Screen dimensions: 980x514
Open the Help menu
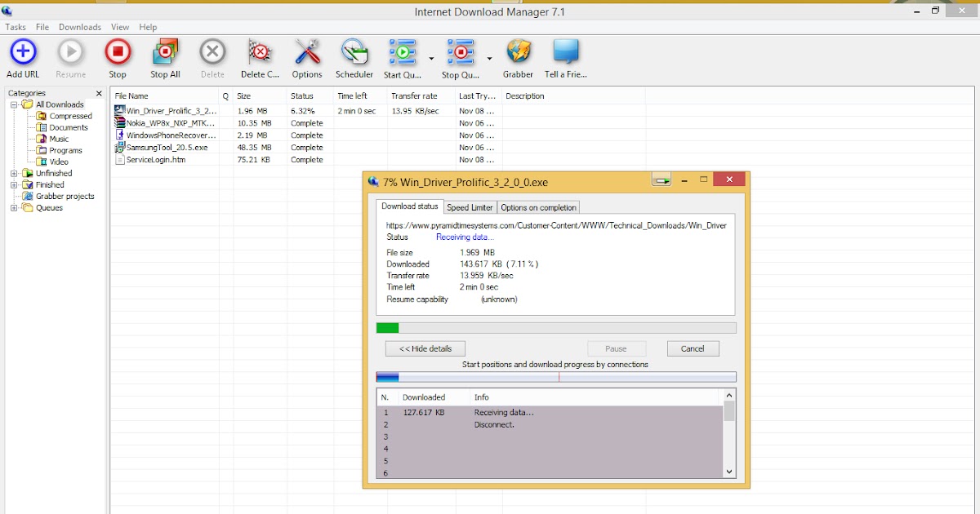click(x=148, y=27)
